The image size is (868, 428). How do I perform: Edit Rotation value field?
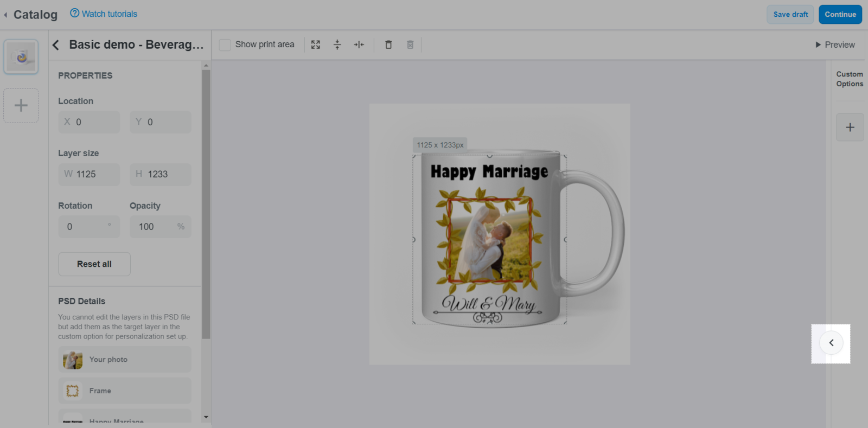(89, 227)
